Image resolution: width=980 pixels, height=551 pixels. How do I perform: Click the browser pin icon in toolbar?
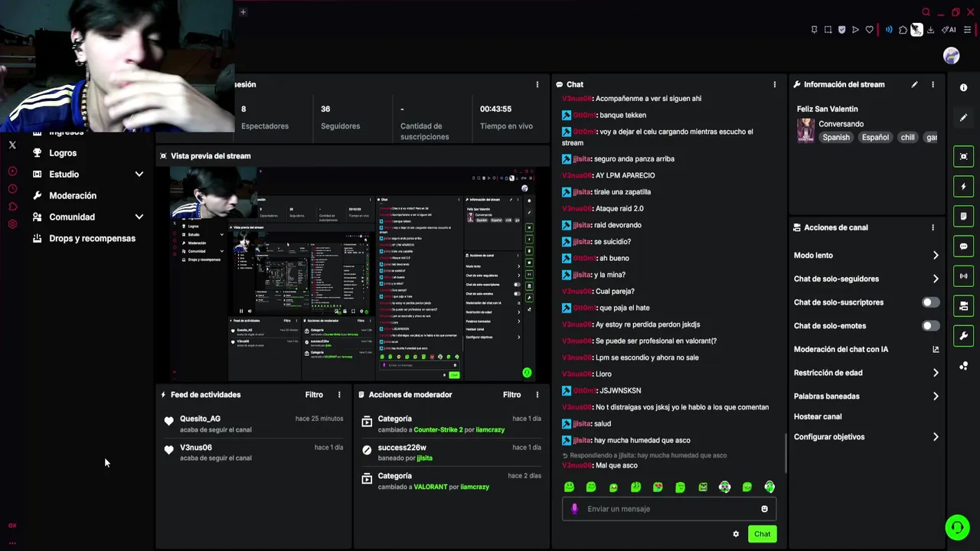click(x=814, y=30)
